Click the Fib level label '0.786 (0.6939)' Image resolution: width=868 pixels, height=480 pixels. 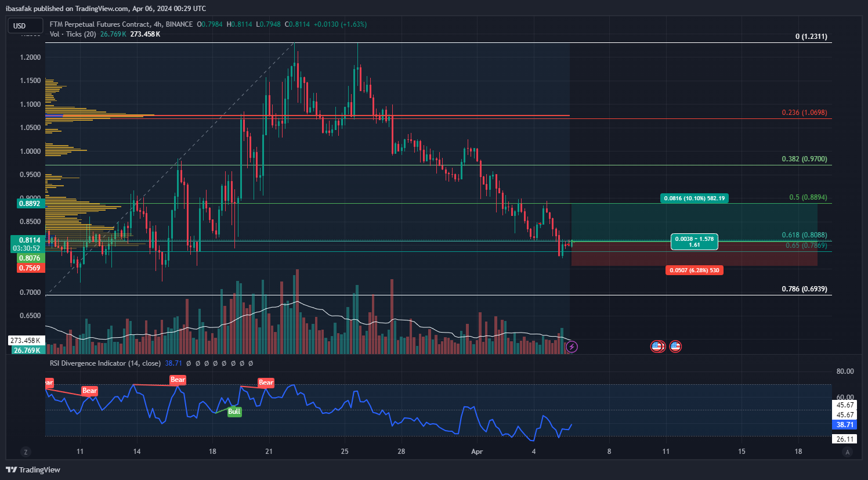coord(804,289)
